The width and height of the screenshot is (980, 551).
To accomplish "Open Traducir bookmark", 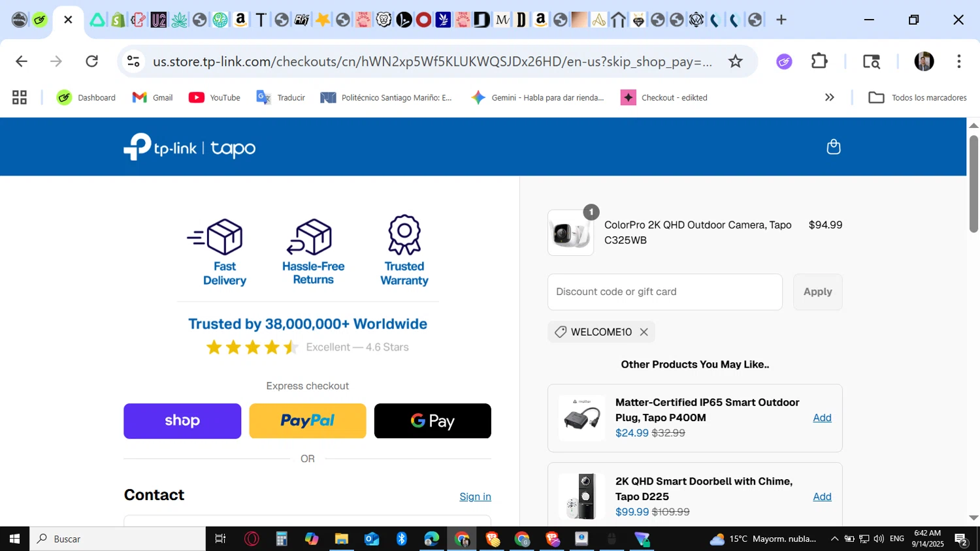I will (x=281, y=97).
